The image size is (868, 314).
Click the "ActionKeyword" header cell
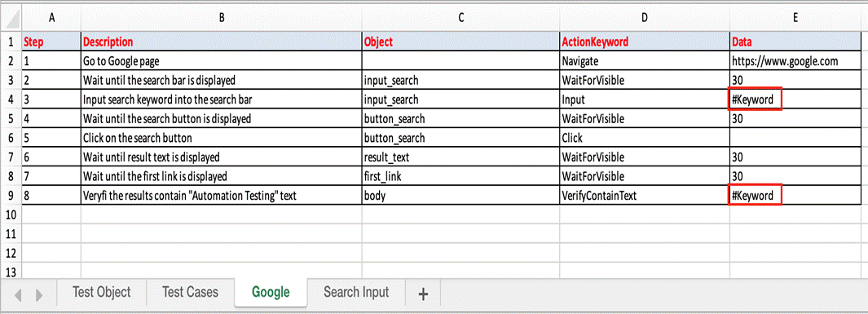tap(645, 42)
